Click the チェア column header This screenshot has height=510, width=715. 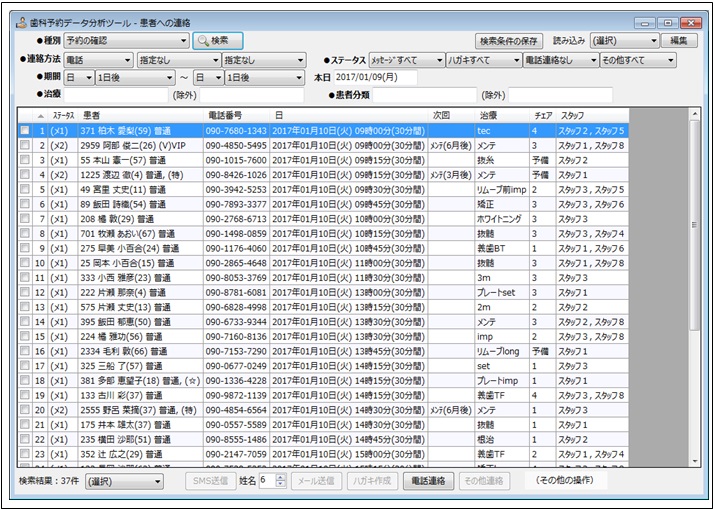543,116
